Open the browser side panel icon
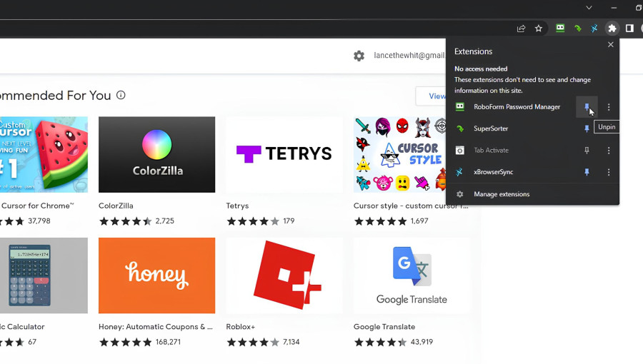This screenshot has height=364, width=643. click(x=629, y=29)
